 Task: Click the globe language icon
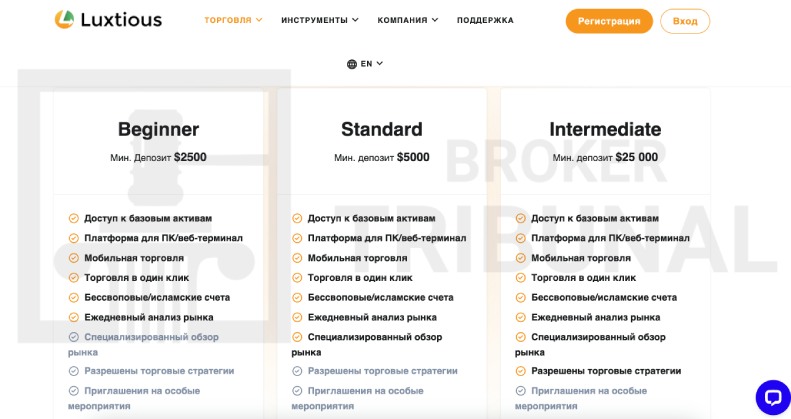coord(352,64)
